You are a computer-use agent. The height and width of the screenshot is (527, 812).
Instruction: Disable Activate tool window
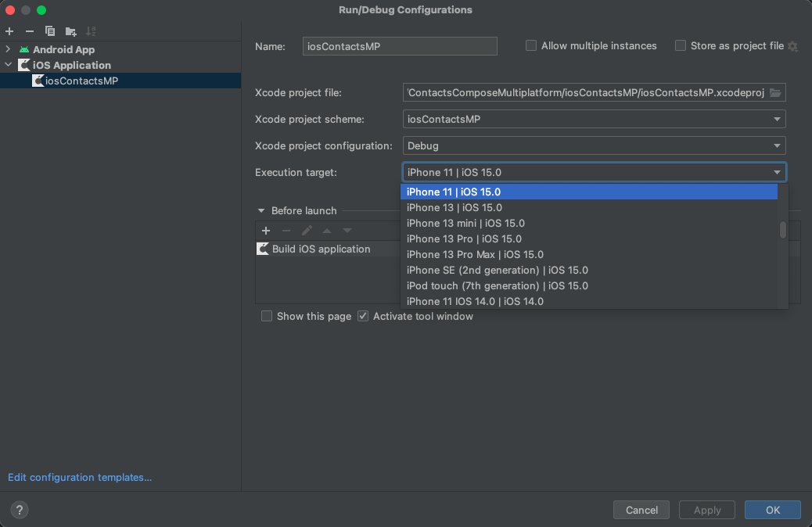pyautogui.click(x=361, y=316)
